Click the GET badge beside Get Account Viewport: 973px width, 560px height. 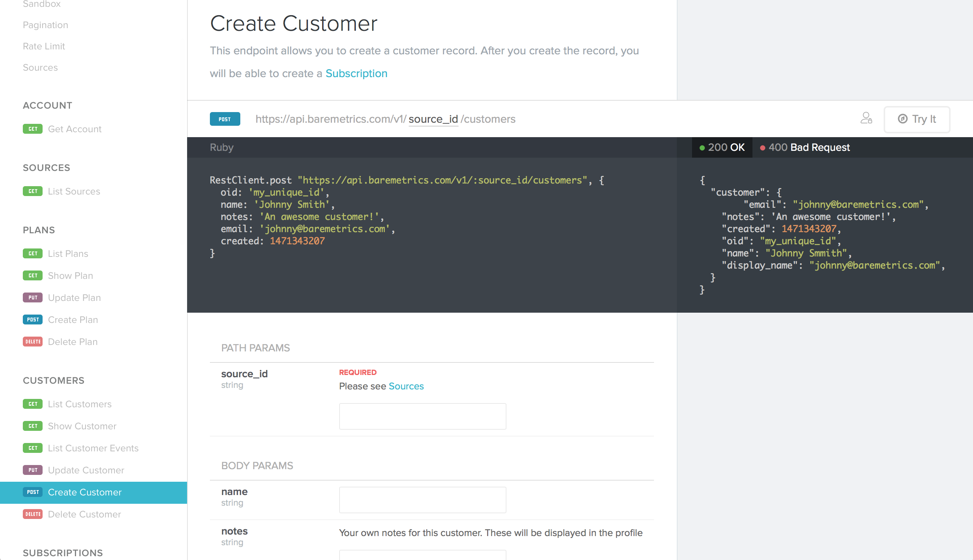[x=33, y=129]
